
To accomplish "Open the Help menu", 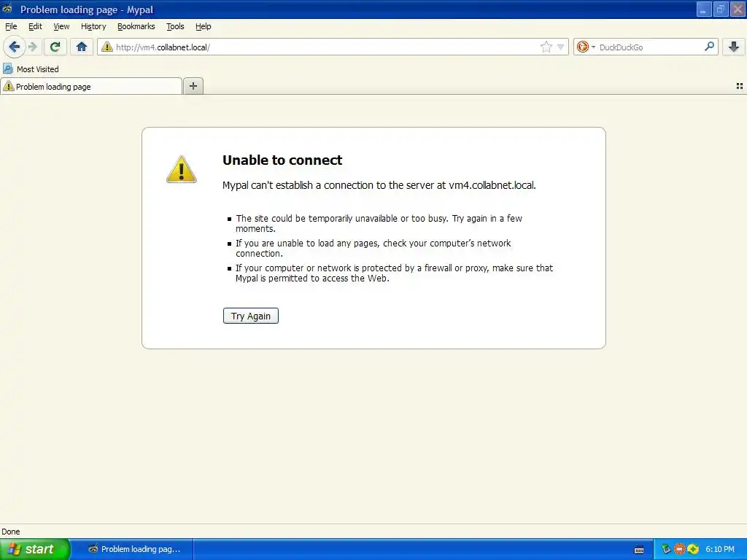I will [204, 26].
